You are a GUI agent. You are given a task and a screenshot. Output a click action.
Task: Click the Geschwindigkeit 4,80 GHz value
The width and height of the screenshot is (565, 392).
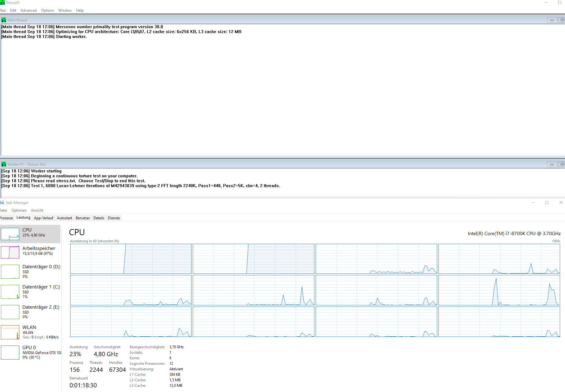106,354
